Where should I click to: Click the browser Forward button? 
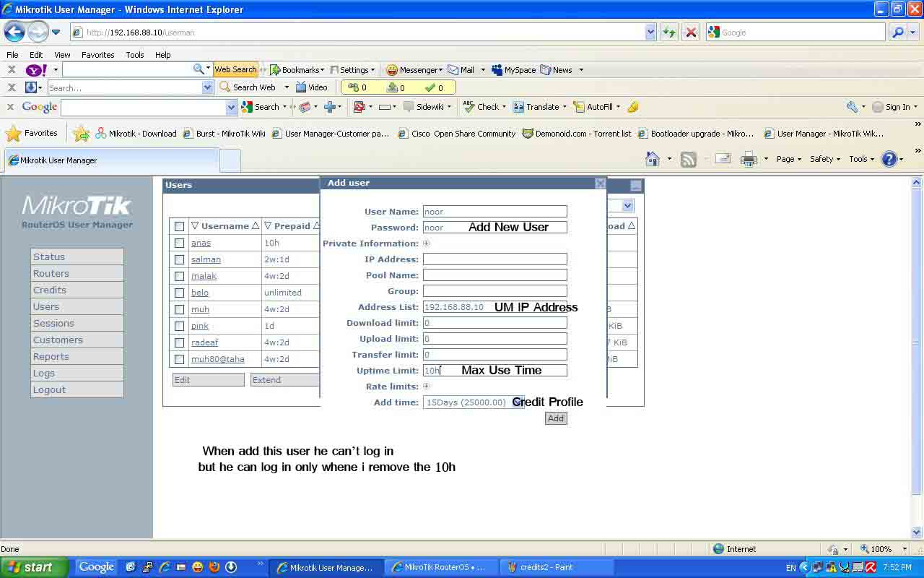click(x=38, y=32)
